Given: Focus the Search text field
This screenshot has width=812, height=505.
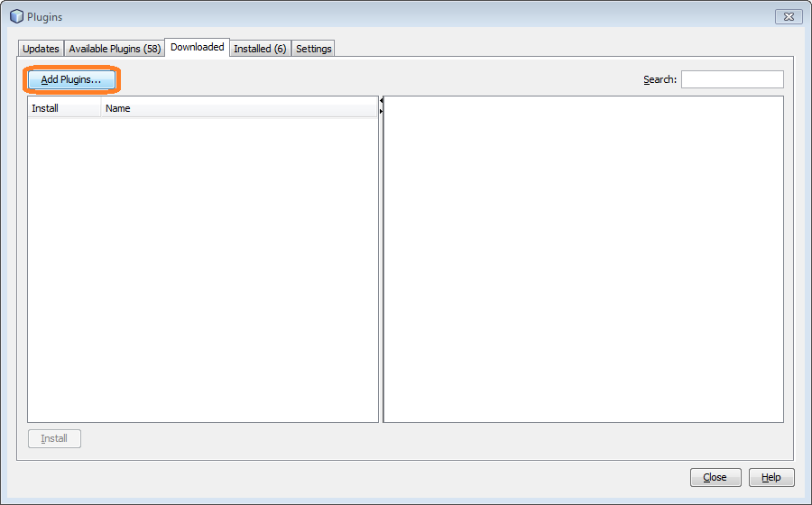Looking at the screenshot, I should pos(732,79).
